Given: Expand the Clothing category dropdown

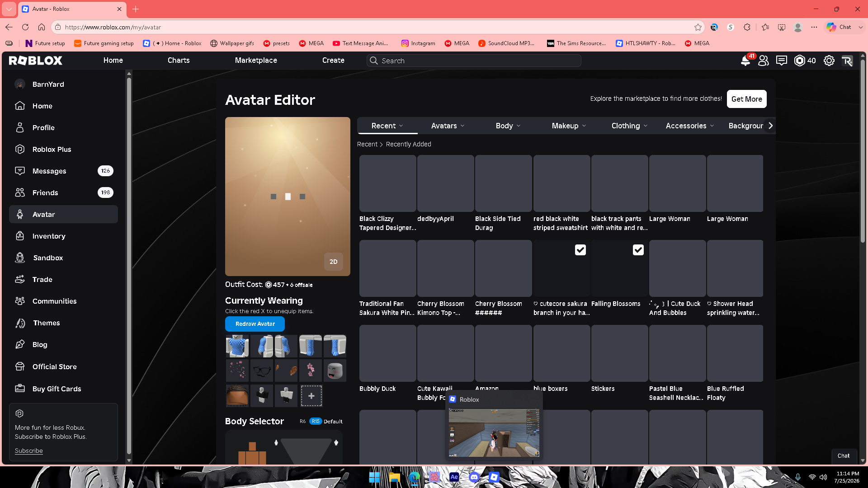Looking at the screenshot, I should (x=629, y=126).
